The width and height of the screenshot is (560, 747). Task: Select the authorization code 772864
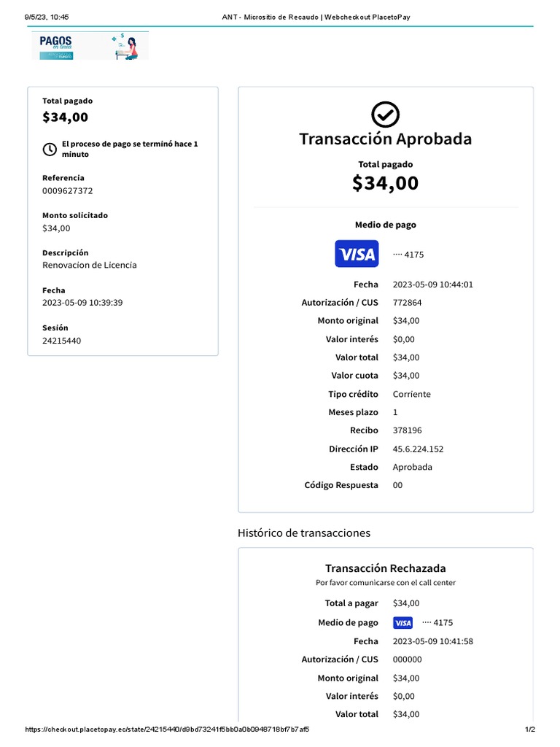(x=407, y=303)
